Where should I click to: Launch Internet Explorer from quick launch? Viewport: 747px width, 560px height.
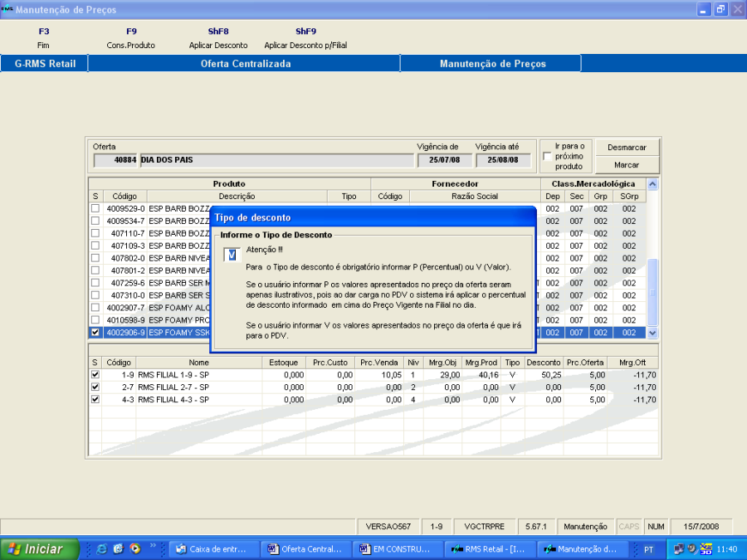[101, 549]
